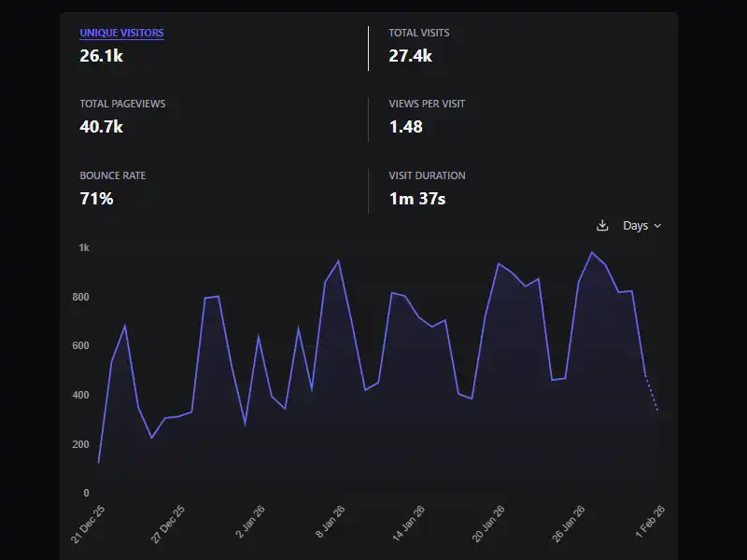Select the Unique Visitors link
Screen dimensions: 747x560
pos(120,33)
